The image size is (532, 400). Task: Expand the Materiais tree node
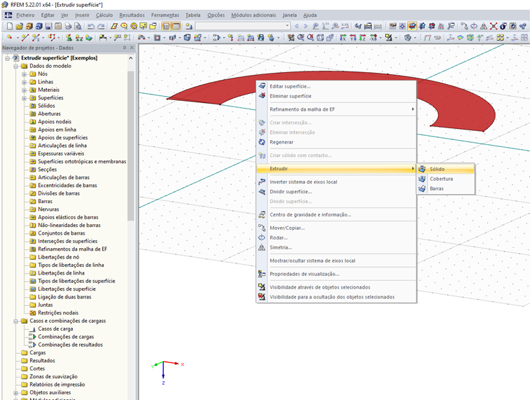[x=24, y=90]
